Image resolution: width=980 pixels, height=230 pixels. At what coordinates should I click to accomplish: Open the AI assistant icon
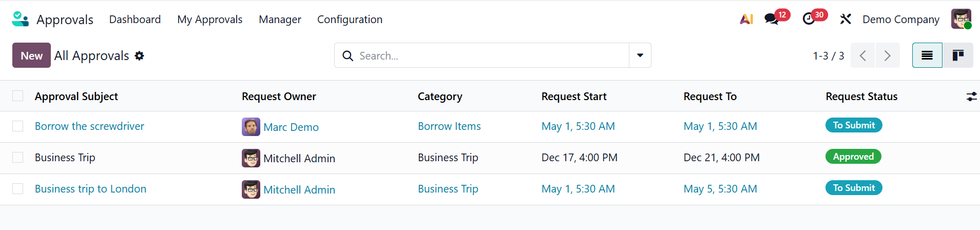pyautogui.click(x=746, y=20)
